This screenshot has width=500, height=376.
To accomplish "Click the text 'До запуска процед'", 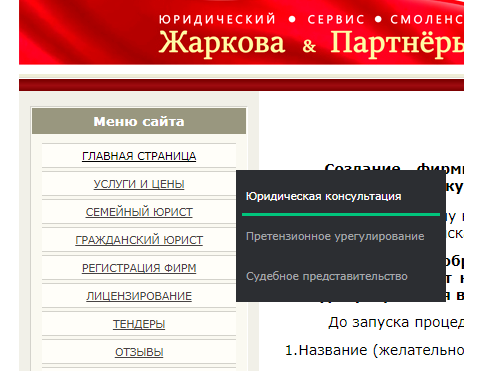I will click(396, 323).
